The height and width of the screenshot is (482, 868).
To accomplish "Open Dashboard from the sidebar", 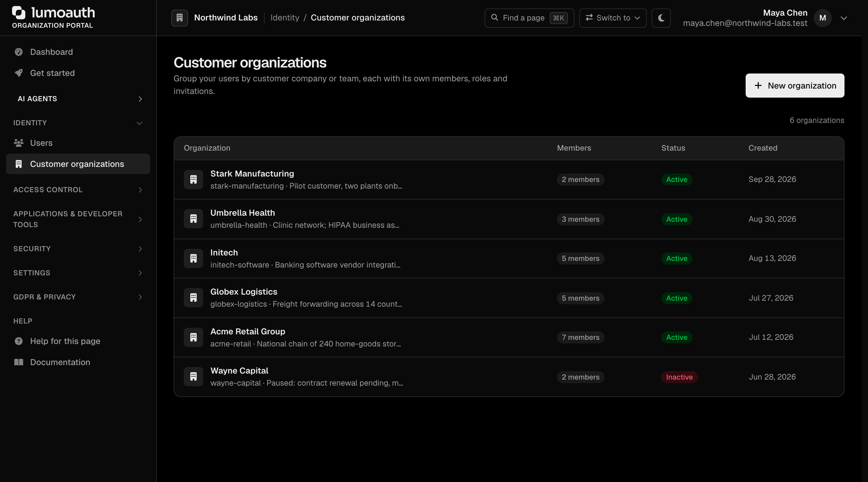I will click(x=78, y=52).
